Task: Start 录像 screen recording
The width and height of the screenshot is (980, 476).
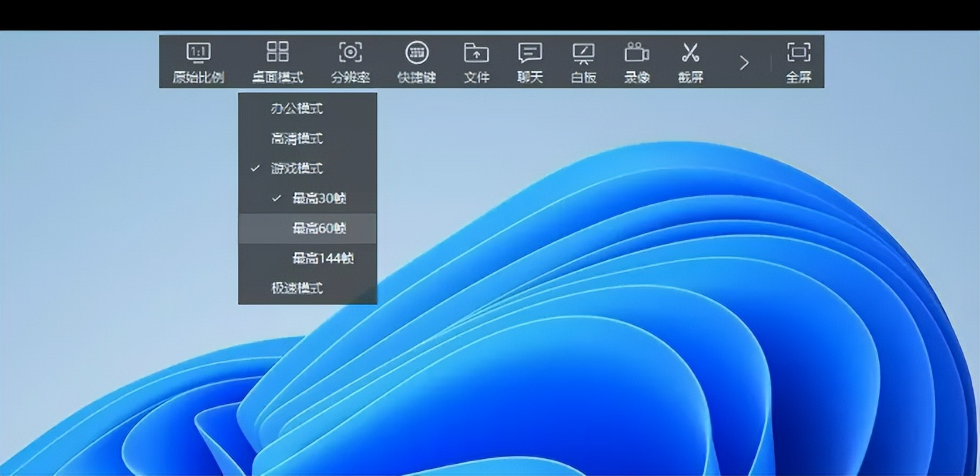Action: click(637, 62)
